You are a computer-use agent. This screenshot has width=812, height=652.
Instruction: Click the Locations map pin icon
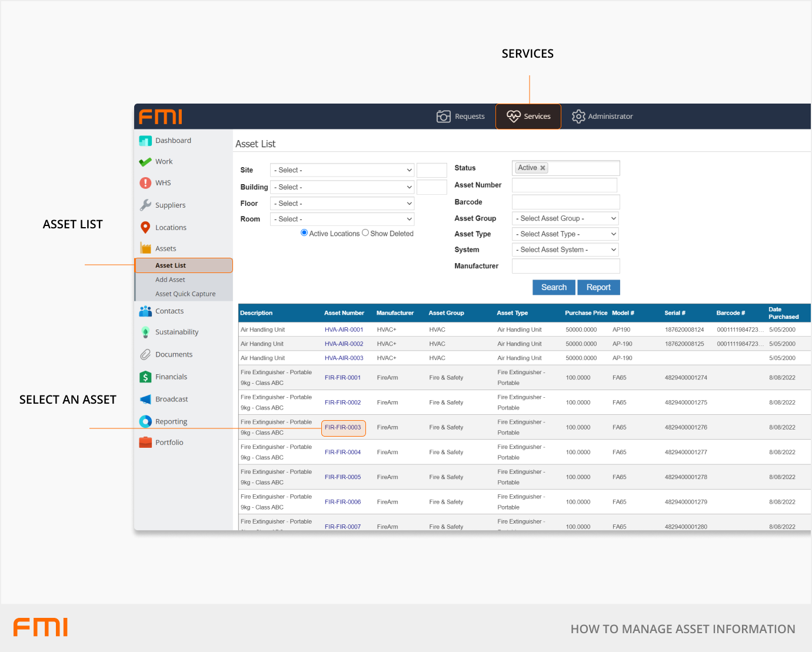[145, 228]
